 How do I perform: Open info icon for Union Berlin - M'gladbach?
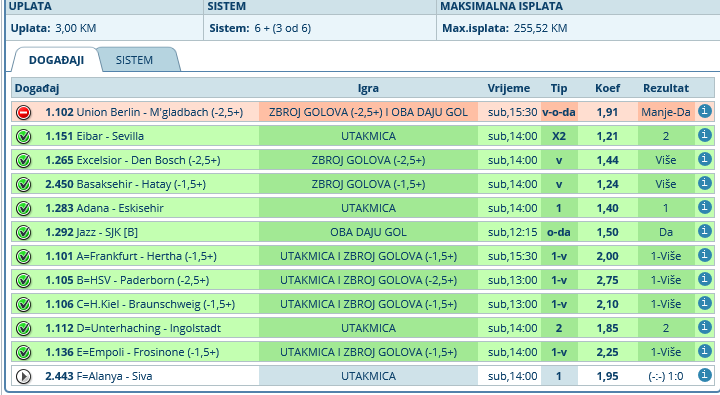click(x=705, y=111)
